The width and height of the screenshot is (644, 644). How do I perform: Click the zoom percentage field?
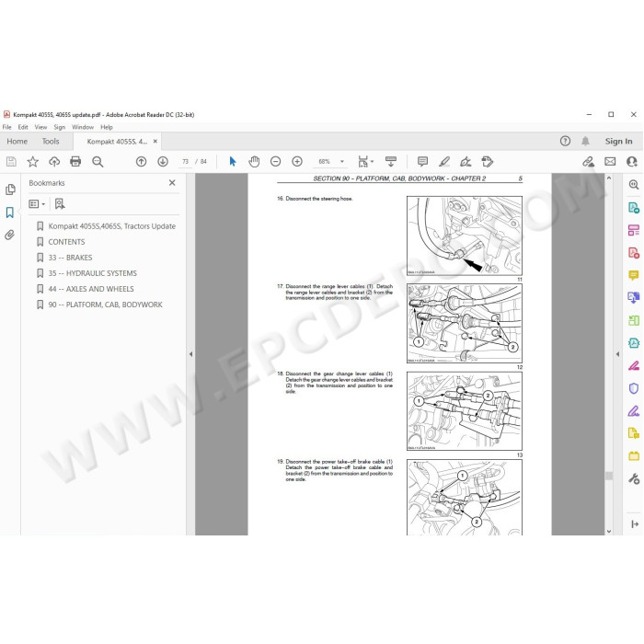tap(325, 162)
